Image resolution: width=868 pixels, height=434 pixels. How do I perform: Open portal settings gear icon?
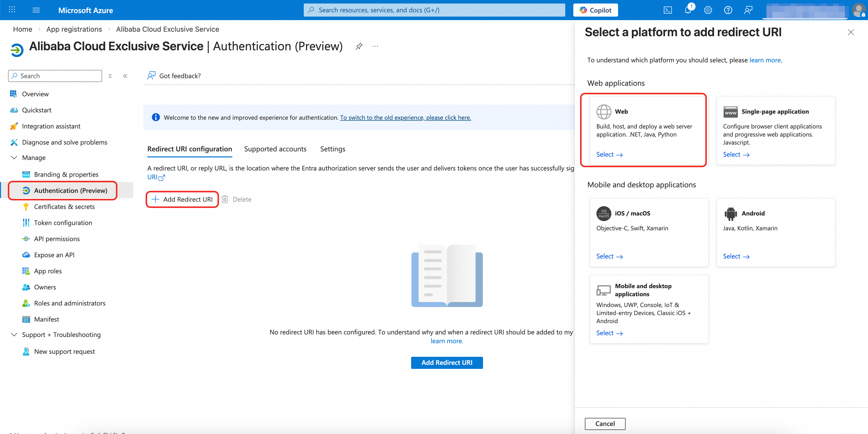point(708,10)
